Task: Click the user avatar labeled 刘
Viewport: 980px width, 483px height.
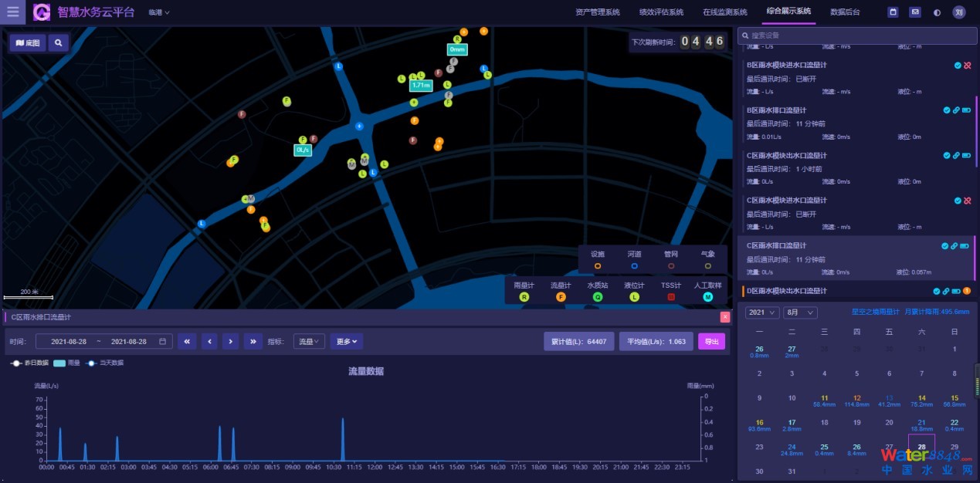Action: [958, 12]
